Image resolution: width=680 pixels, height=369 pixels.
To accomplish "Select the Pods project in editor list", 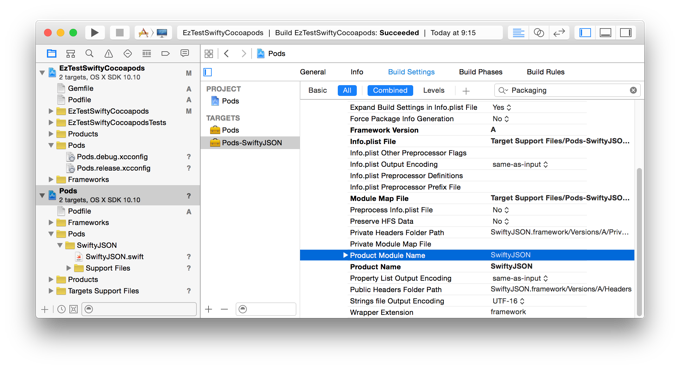I will pyautogui.click(x=225, y=101).
